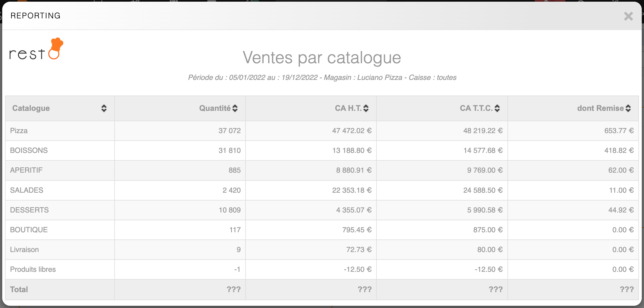Image resolution: width=644 pixels, height=308 pixels.
Task: Select the Pizza catalogue row
Action: click(19, 131)
